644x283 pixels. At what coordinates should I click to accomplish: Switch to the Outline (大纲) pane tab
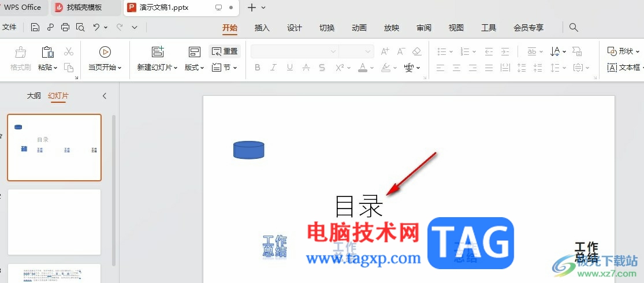pos(33,96)
